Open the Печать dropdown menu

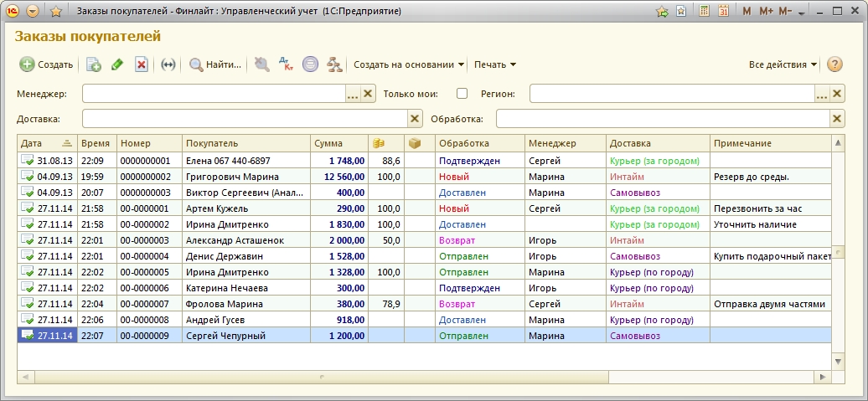click(495, 64)
